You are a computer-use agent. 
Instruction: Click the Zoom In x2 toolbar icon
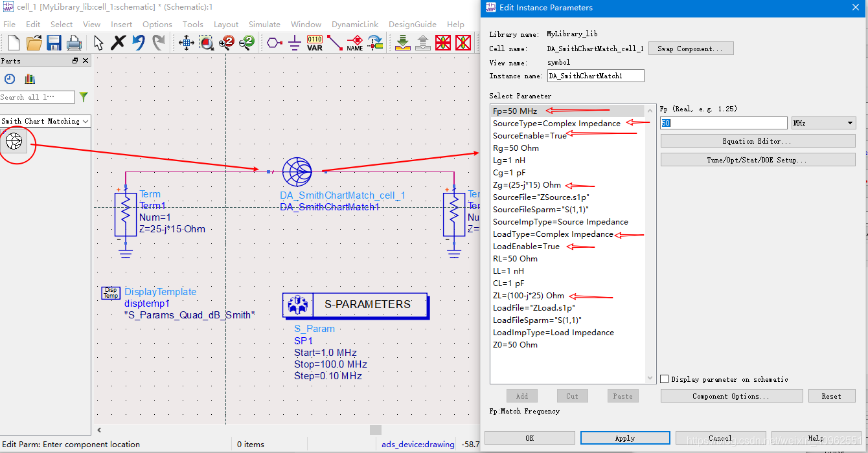click(227, 43)
